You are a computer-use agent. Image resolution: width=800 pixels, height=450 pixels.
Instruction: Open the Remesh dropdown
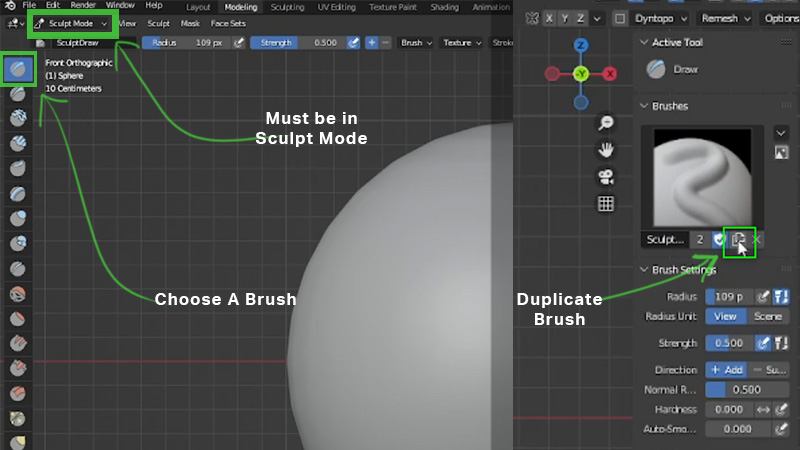[x=726, y=19]
